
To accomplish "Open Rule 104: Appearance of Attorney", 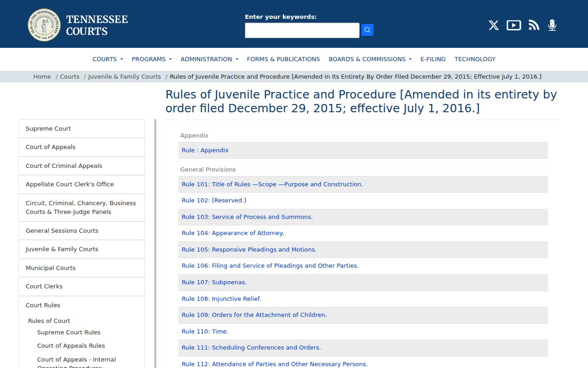I will click(233, 233).
